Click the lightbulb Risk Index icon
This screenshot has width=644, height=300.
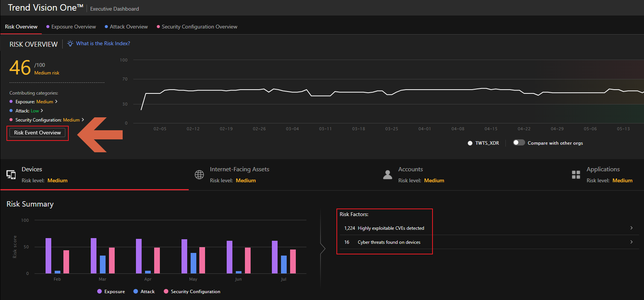[70, 44]
